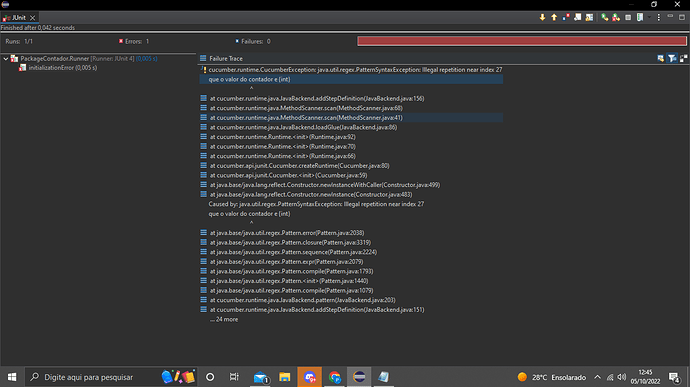The height and width of the screenshot is (387, 690).
Task: Open Test Run History dropdown arrow
Action: 649,17
